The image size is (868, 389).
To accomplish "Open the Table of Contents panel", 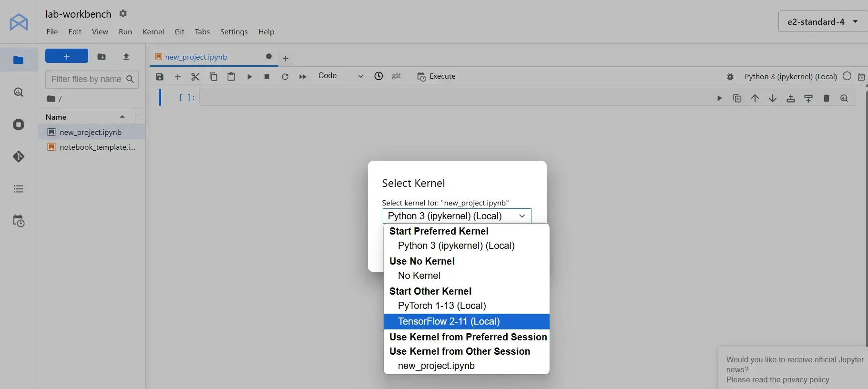I will coord(19,189).
